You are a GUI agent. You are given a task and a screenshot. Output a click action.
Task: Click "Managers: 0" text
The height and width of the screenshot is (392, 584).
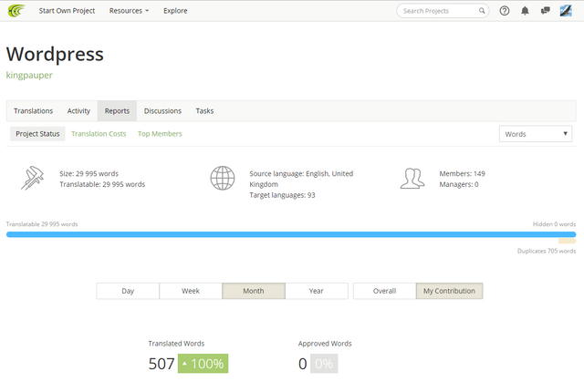tap(459, 184)
